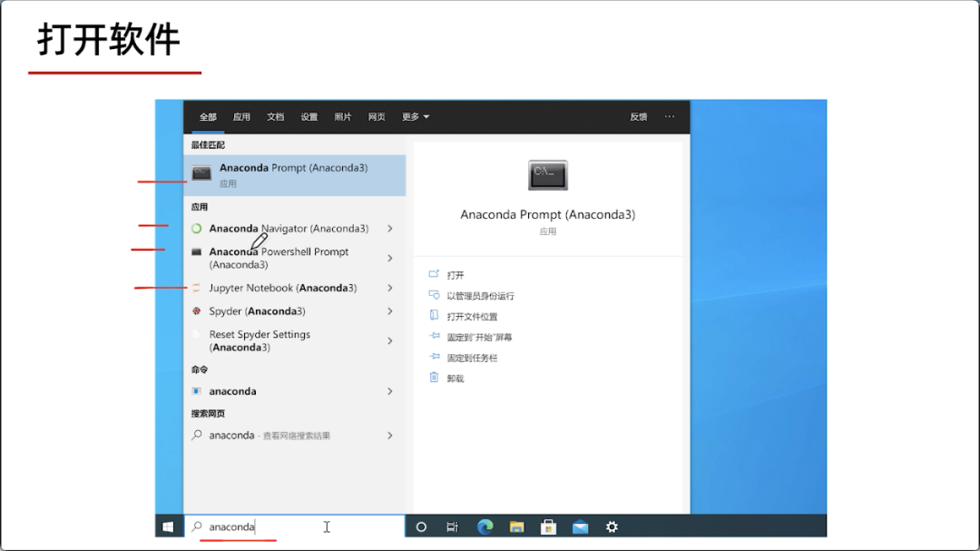This screenshot has height=551, width=980.
Task: Click the Windows Start button
Action: pyautogui.click(x=168, y=526)
